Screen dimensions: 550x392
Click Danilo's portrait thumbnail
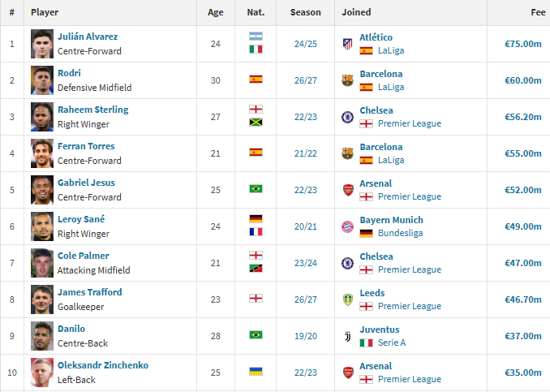pyautogui.click(x=42, y=336)
